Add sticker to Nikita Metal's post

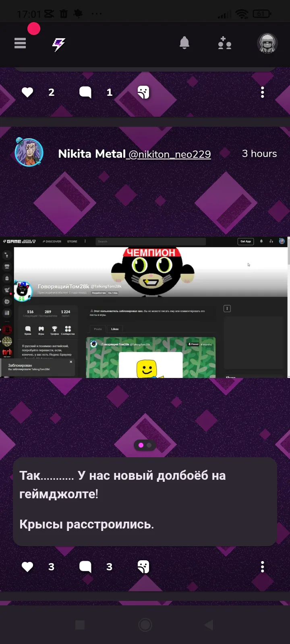click(143, 567)
